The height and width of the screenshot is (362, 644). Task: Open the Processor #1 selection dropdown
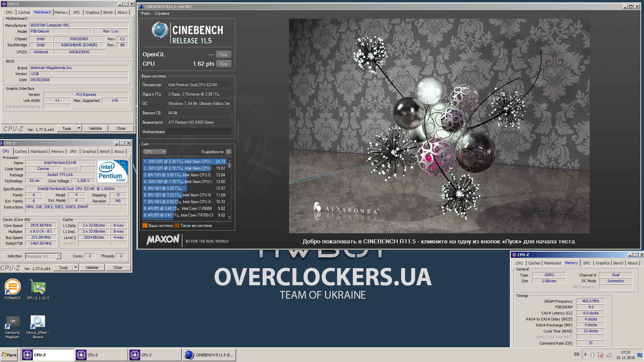tap(59, 256)
